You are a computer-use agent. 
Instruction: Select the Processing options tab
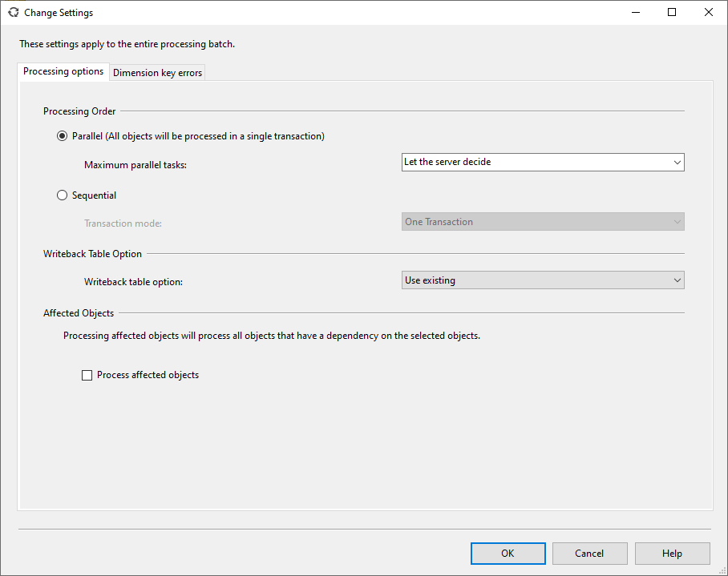63,71
